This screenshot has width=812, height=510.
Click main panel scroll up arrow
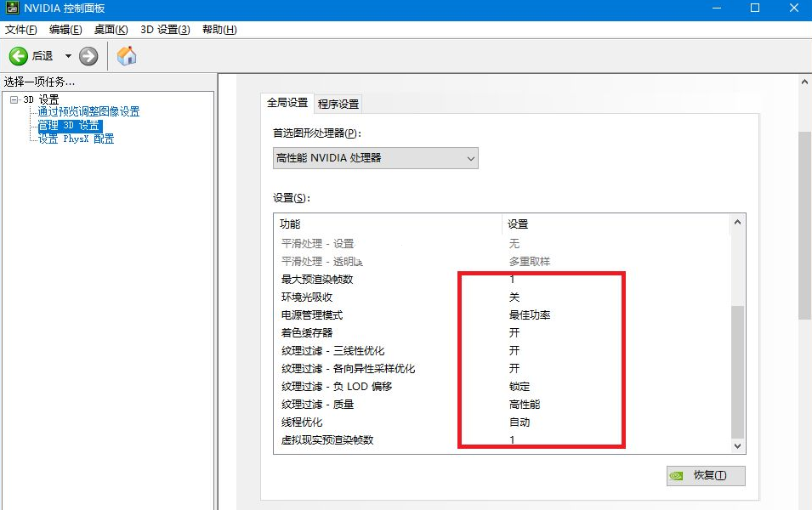point(804,82)
